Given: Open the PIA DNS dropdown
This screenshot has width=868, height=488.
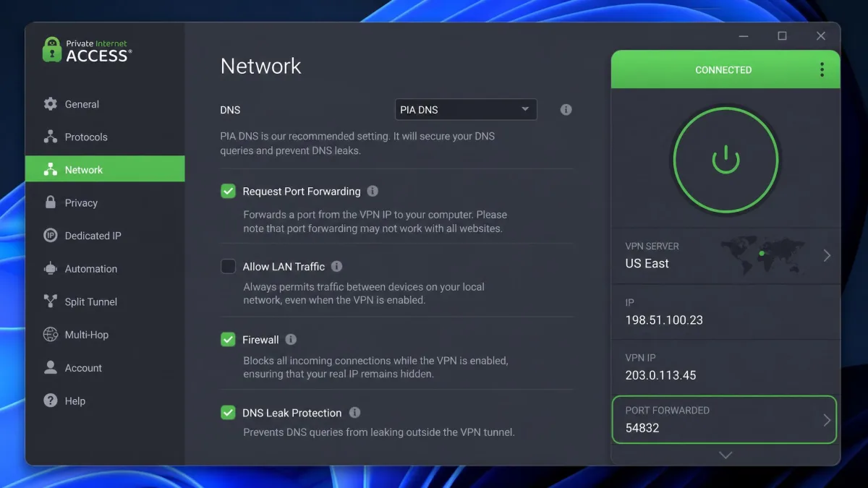Looking at the screenshot, I should (x=466, y=109).
